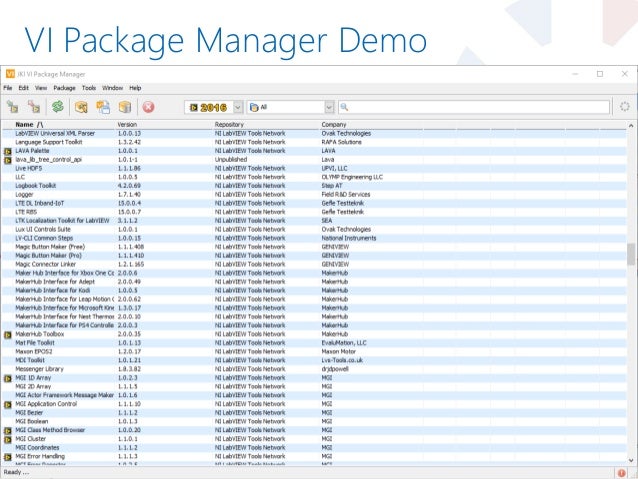This screenshot has height=479, width=638.
Task: Click into the package search field
Action: pyautogui.click(x=474, y=107)
